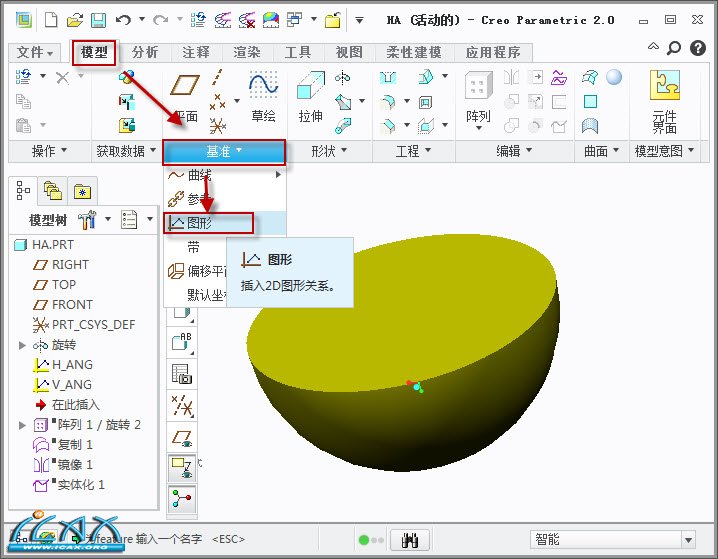Switch to the 柔性建模 tab
The image size is (718, 559).
(x=413, y=53)
